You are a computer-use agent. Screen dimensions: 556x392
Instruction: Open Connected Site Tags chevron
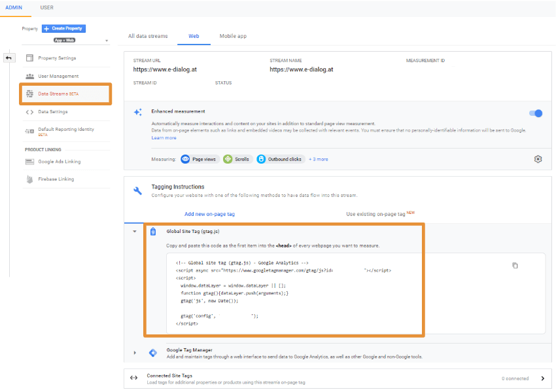(542, 378)
